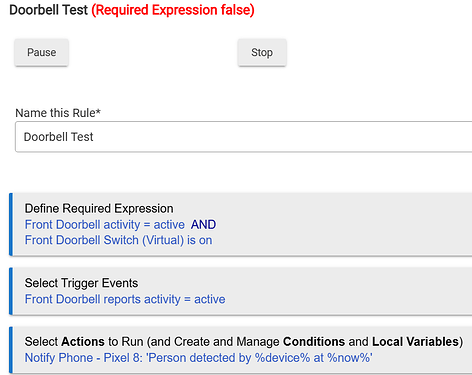
Task: Click the Pause button
Action: [41, 52]
